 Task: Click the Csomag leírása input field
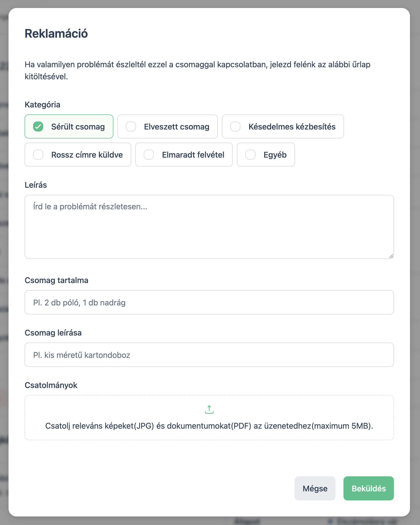click(209, 355)
